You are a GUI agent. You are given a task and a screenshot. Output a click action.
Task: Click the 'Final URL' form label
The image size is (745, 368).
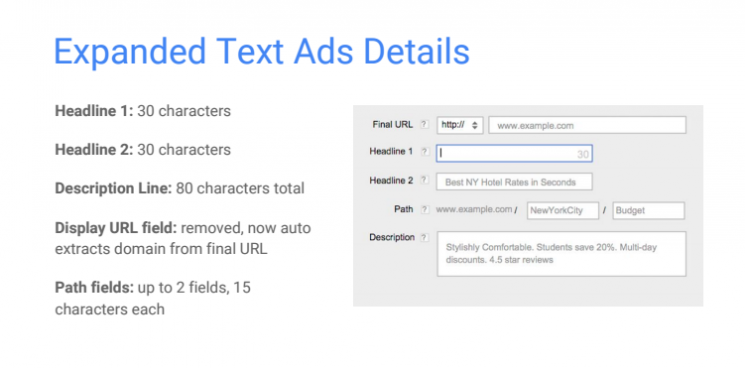point(392,125)
